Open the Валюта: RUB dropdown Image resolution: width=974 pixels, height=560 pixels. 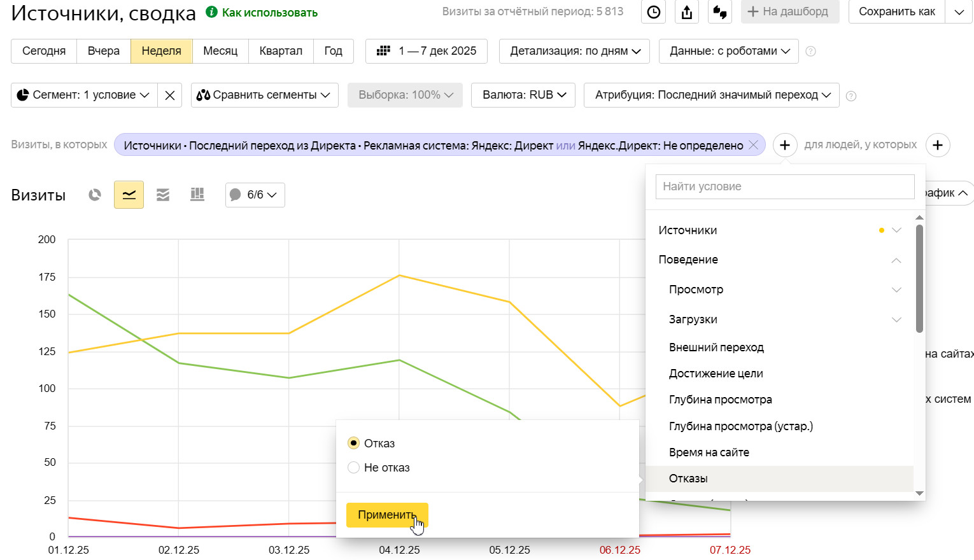[523, 95]
